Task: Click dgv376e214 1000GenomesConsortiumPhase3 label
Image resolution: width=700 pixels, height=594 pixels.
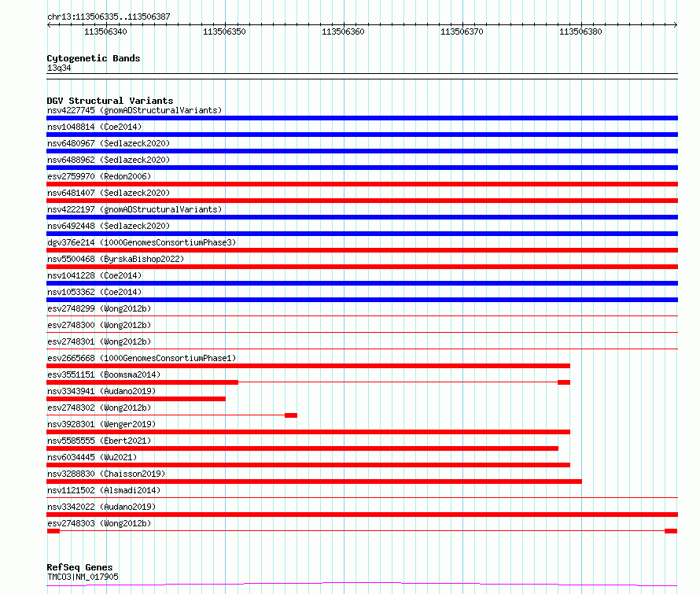Action: (x=142, y=242)
